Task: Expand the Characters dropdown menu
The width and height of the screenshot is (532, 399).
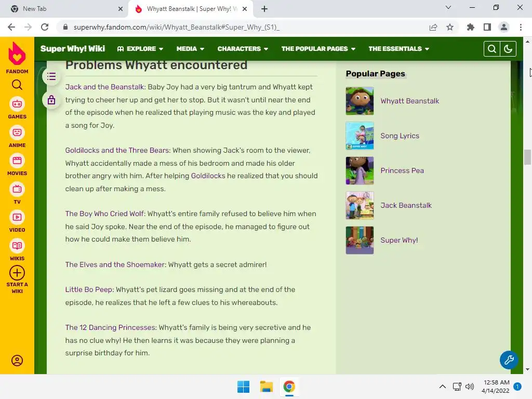Action: click(x=243, y=49)
